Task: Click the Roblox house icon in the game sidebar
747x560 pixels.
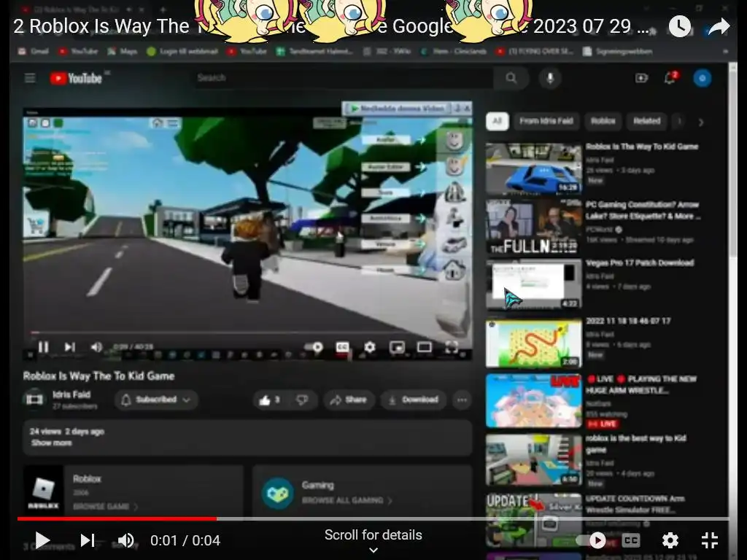Action: pyautogui.click(x=454, y=271)
